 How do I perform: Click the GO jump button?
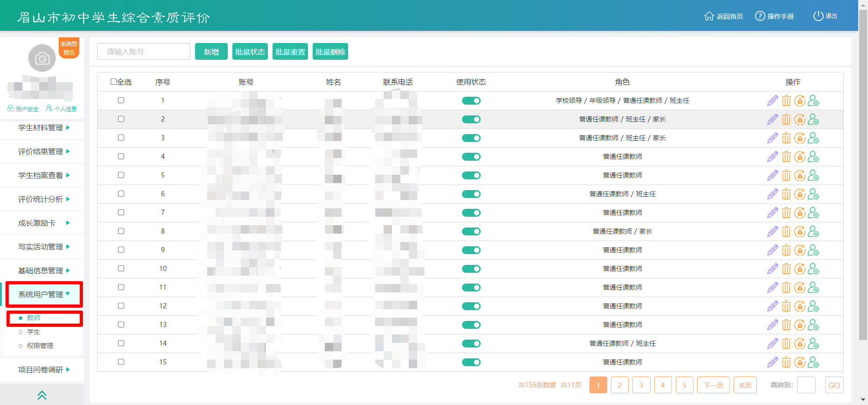834,385
